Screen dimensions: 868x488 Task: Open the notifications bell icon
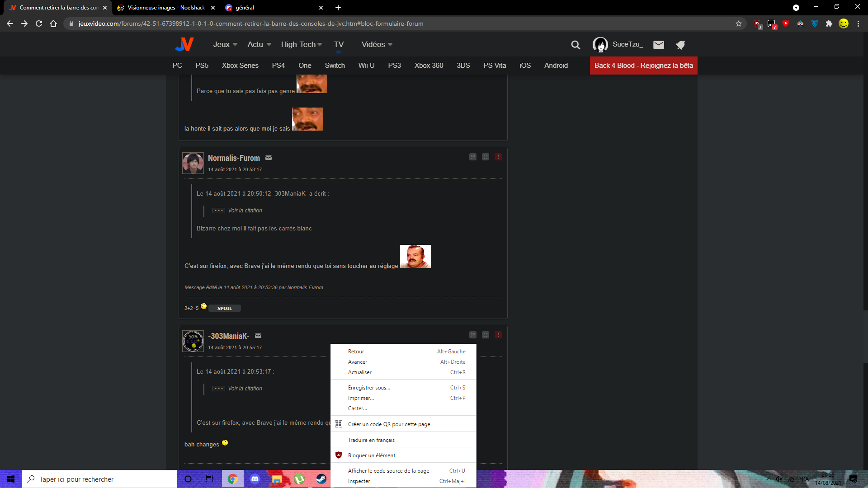680,44
